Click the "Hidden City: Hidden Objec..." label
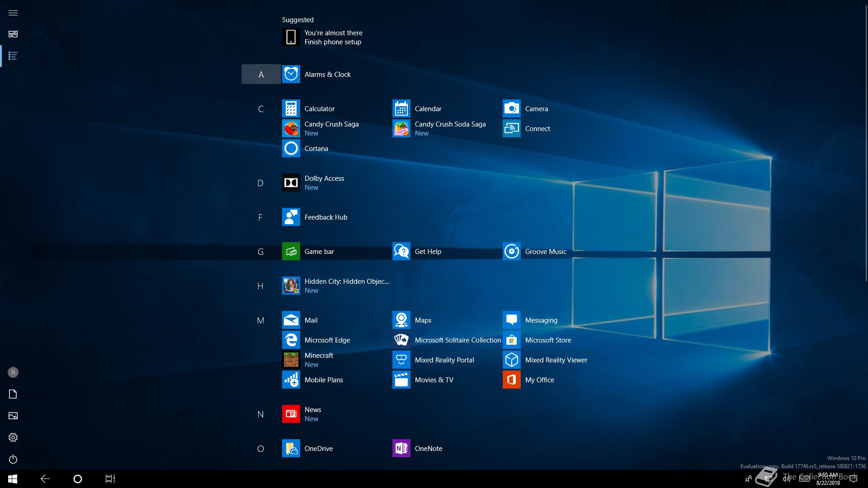Screen dimensions: 868x488 tap(347, 281)
